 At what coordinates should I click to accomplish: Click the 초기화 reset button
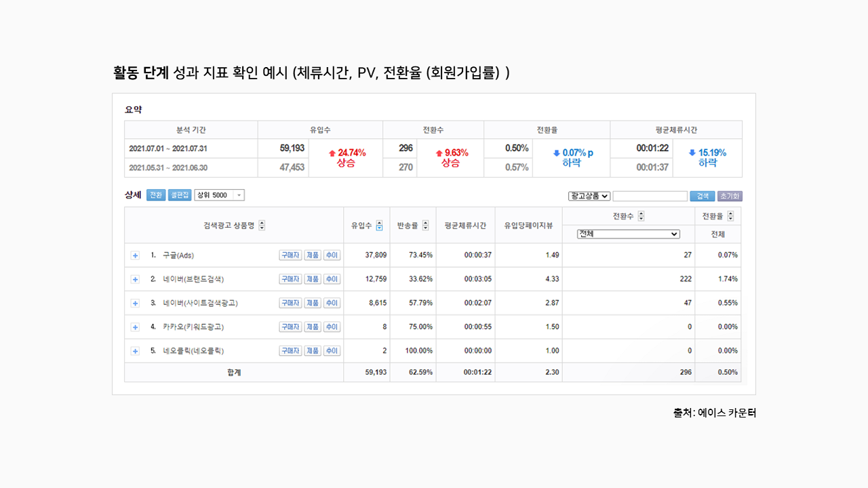coord(730,196)
